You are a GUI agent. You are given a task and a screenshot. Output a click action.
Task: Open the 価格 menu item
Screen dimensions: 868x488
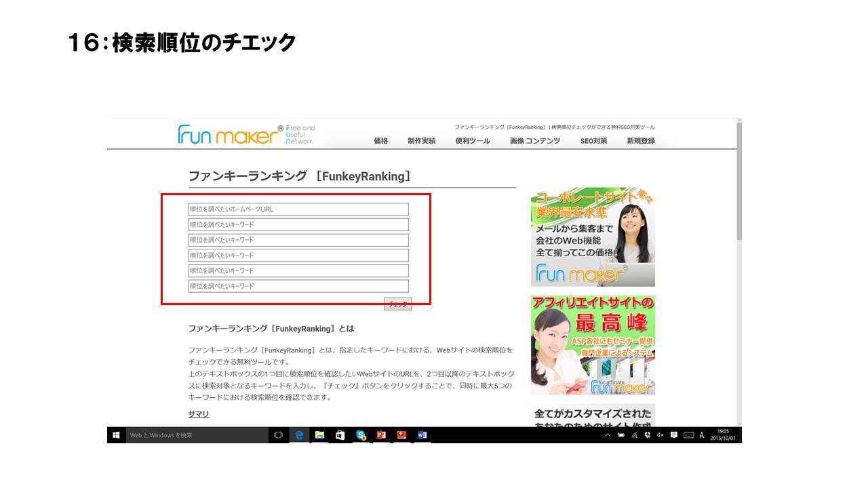point(381,141)
